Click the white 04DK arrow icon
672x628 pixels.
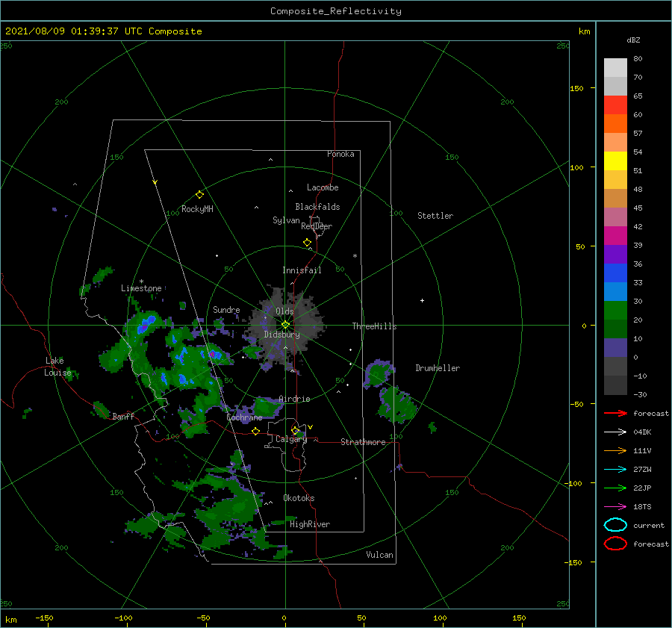point(615,432)
